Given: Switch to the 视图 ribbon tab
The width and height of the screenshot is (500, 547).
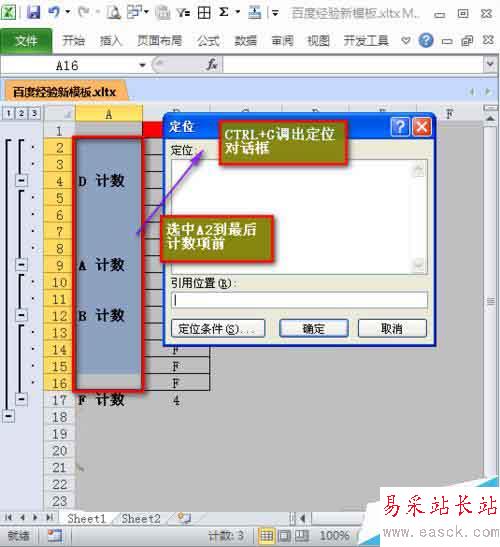Looking at the screenshot, I should (x=318, y=41).
